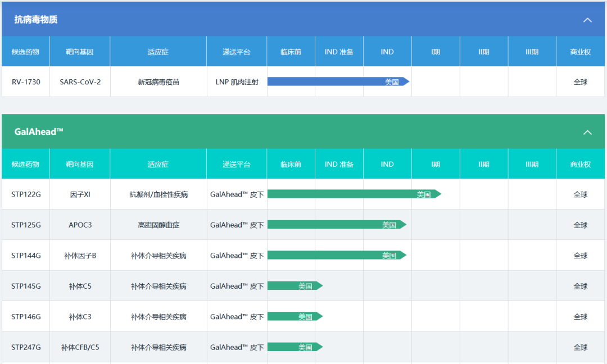
Task: Click IND 准备 header in antiviral table
Action: [x=339, y=52]
